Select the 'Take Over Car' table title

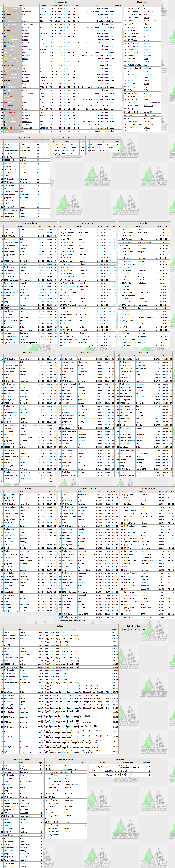pos(134,626)
